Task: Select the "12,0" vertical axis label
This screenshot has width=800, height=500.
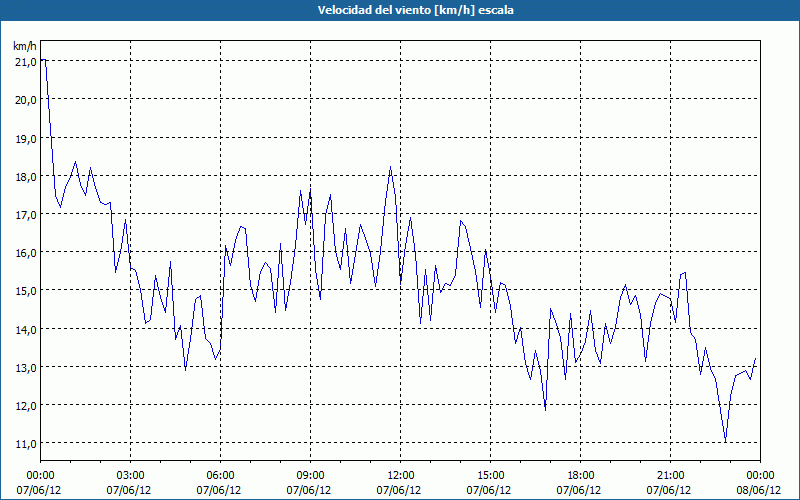Action: coord(26,406)
